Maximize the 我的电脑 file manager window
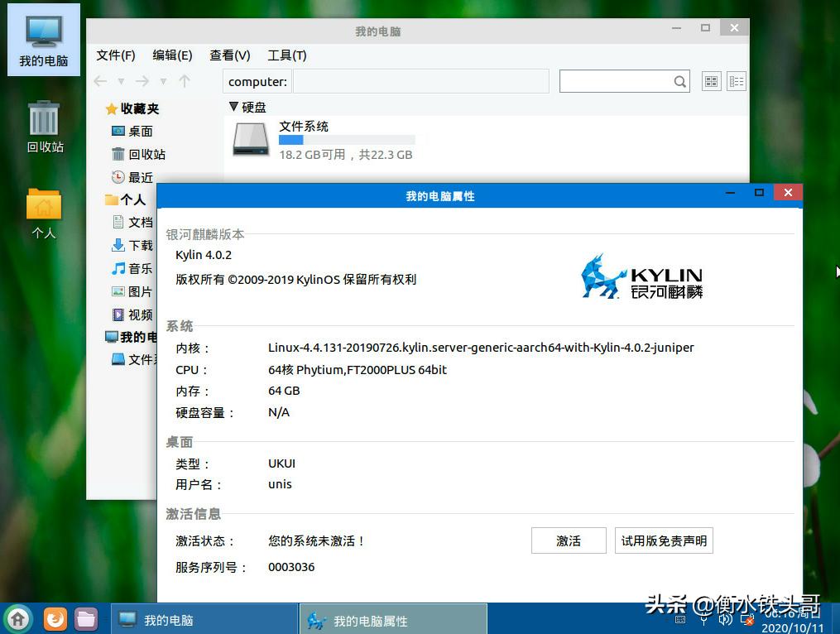 click(706, 28)
